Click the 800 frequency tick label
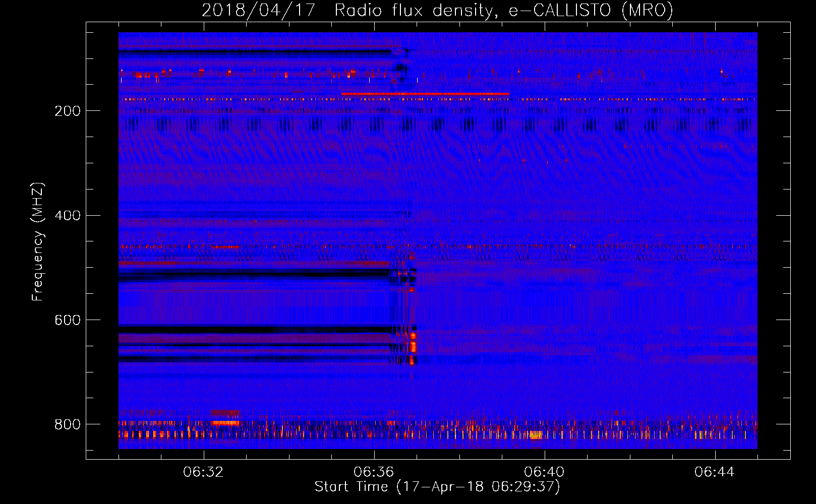This screenshot has height=504, width=816. (x=68, y=424)
